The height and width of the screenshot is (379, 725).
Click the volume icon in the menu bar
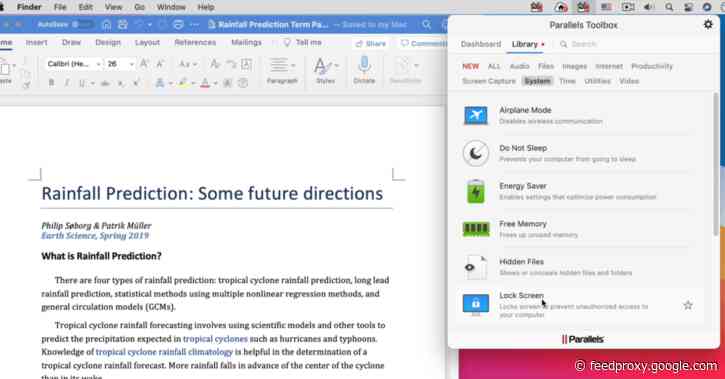click(x=649, y=7)
